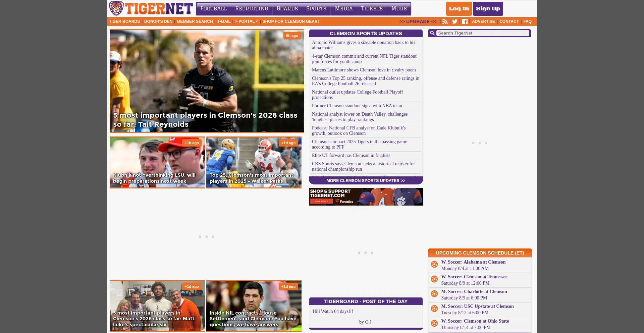The height and width of the screenshot is (333, 644).
Task: Click the Sign Up button
Action: click(488, 9)
